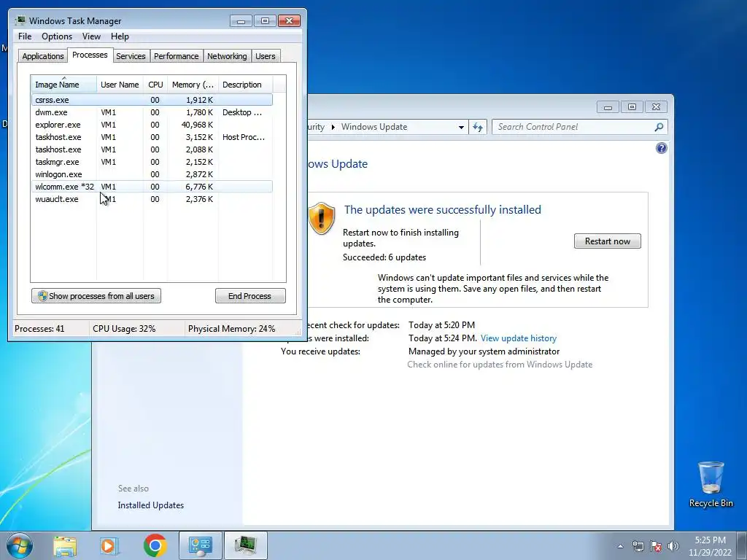Select taskhost.exe using 3,152 K
The width and height of the screenshot is (747, 560).
(x=152, y=137)
